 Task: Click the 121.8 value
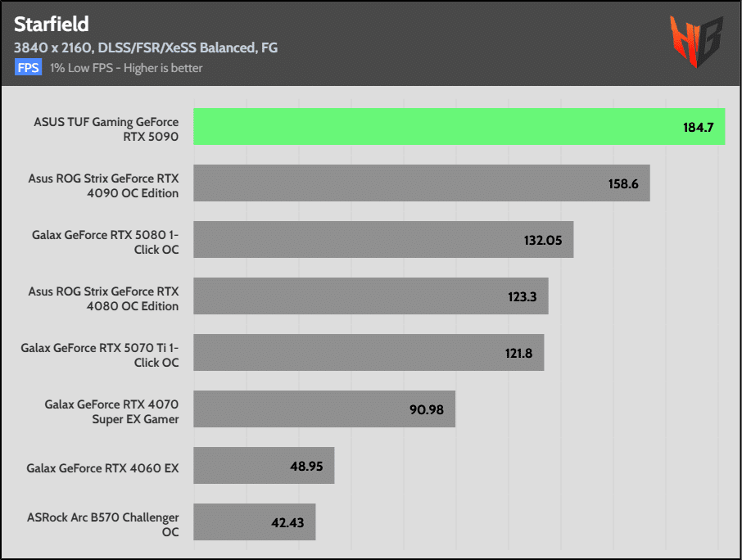point(518,354)
